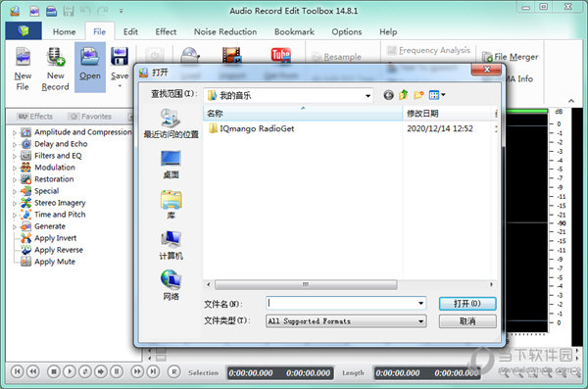Select the Special effects icon
This screenshot has width=588, height=389.
(x=25, y=191)
